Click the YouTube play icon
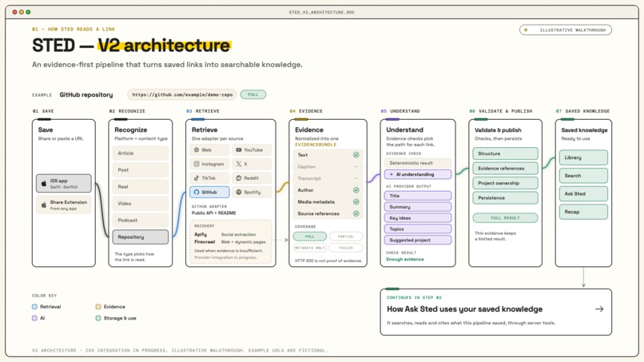Screen dimensions: 644x362 tap(239, 150)
